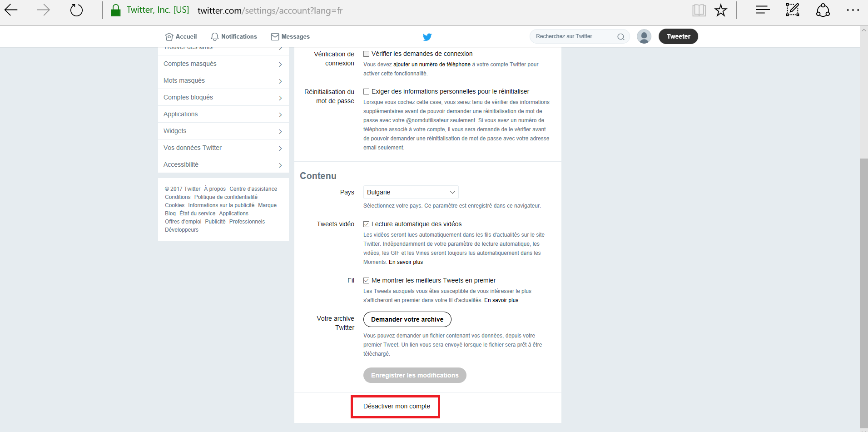Open Accessibilité settings

(x=223, y=164)
